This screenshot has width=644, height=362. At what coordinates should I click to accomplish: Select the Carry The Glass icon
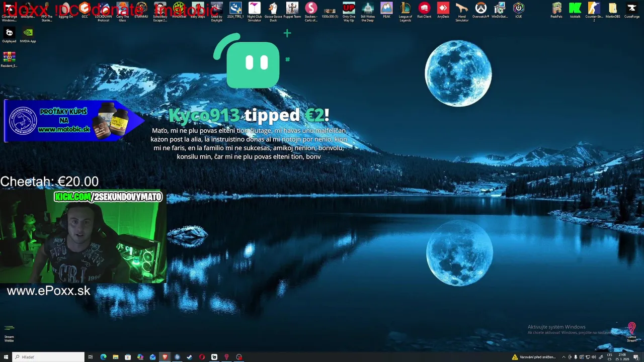[122, 12]
